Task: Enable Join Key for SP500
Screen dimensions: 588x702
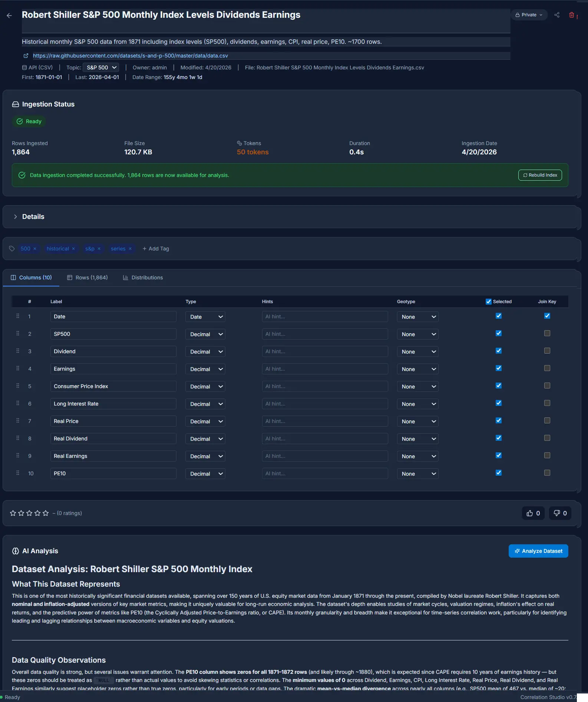Action: tap(547, 333)
